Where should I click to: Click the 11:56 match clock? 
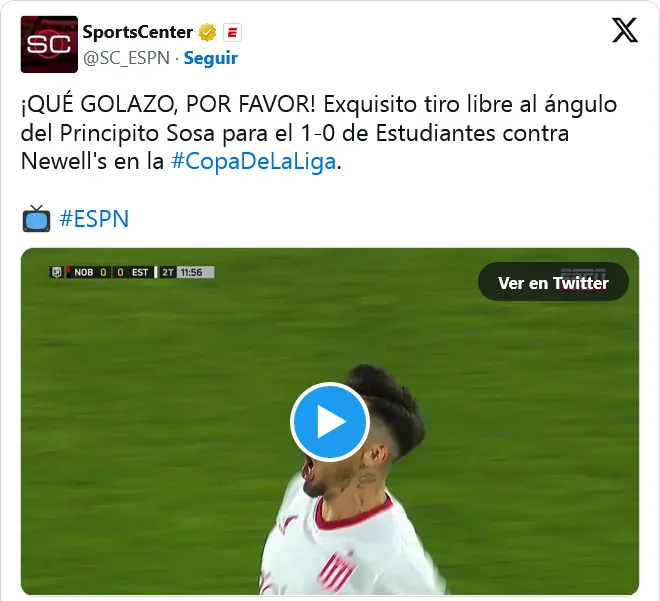click(192, 272)
